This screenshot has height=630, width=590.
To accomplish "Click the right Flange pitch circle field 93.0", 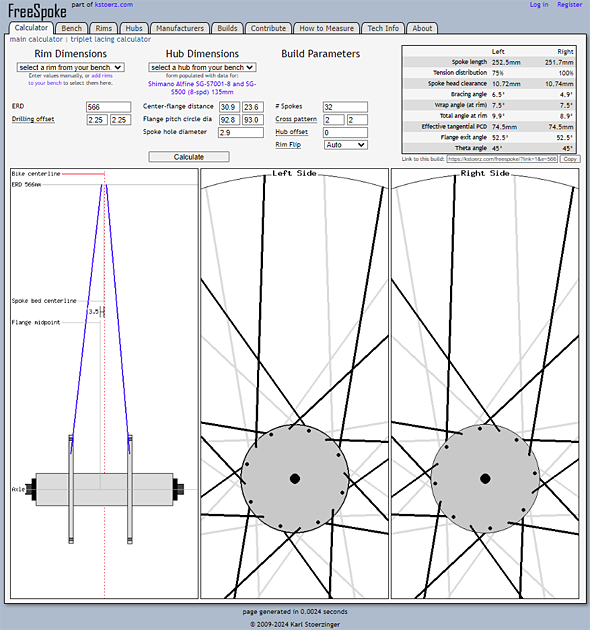I will [253, 120].
